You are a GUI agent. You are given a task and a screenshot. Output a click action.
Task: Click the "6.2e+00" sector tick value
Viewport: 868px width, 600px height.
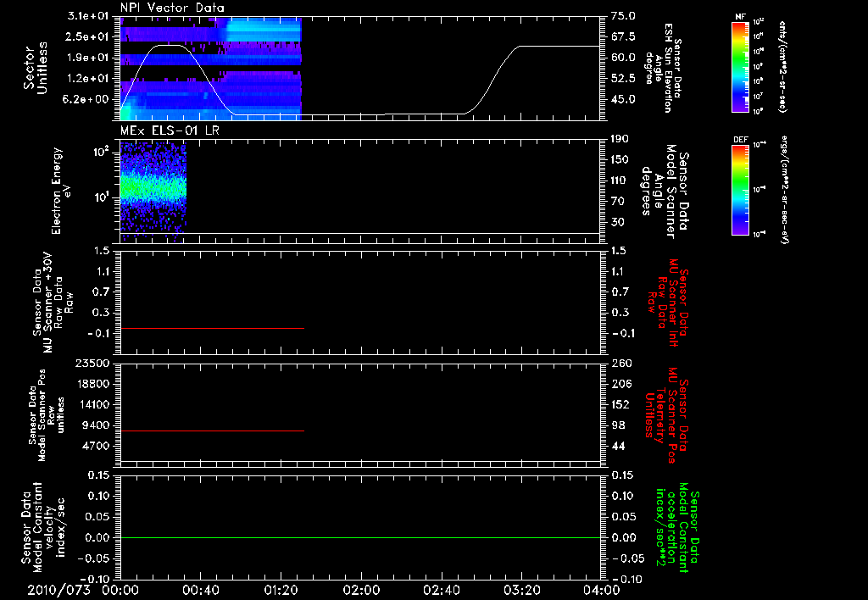87,100
